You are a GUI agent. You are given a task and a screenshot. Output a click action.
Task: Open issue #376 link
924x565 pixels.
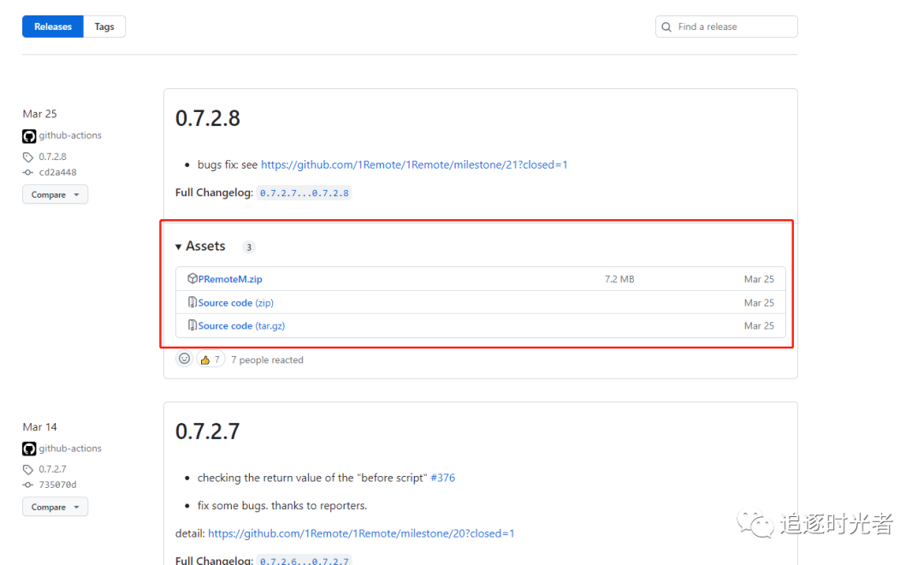[442, 478]
